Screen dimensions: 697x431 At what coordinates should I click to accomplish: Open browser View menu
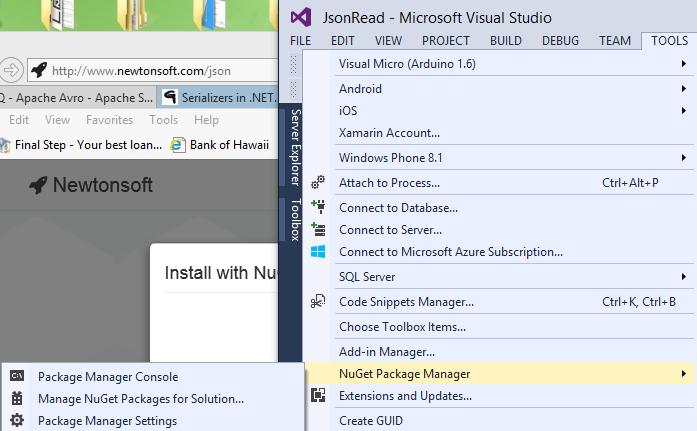57,120
